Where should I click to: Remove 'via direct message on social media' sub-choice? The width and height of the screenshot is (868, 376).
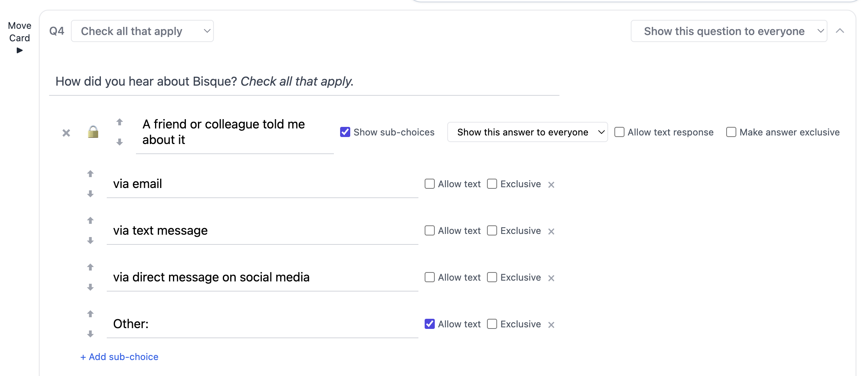(x=551, y=278)
